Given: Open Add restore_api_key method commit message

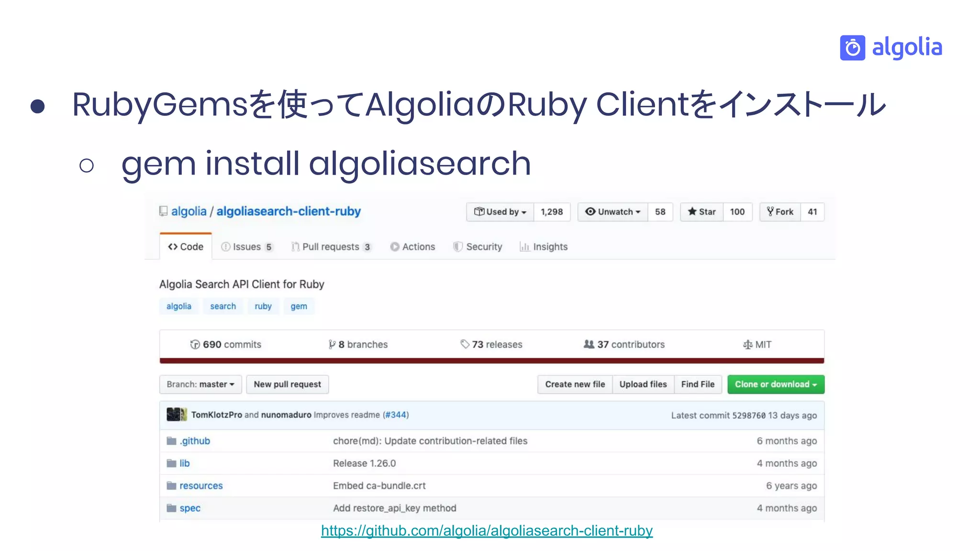Looking at the screenshot, I should tap(395, 508).
